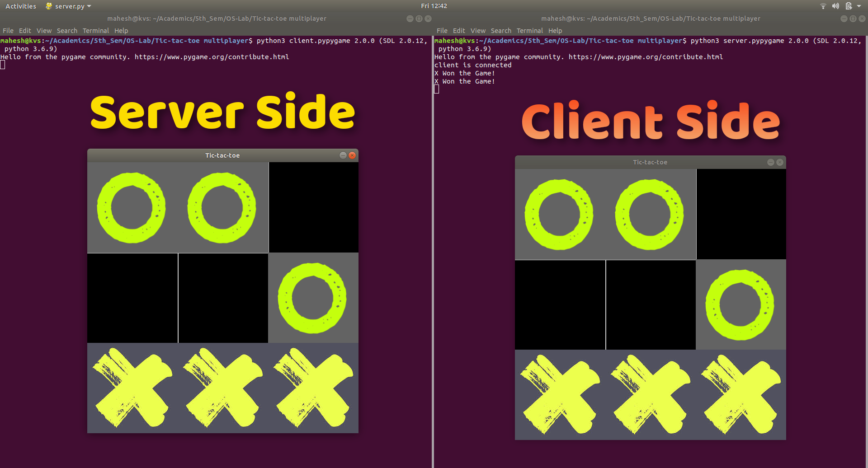The height and width of the screenshot is (468, 868).
Task: Click the bottom-right X piece in Client Side board
Action: point(741,394)
